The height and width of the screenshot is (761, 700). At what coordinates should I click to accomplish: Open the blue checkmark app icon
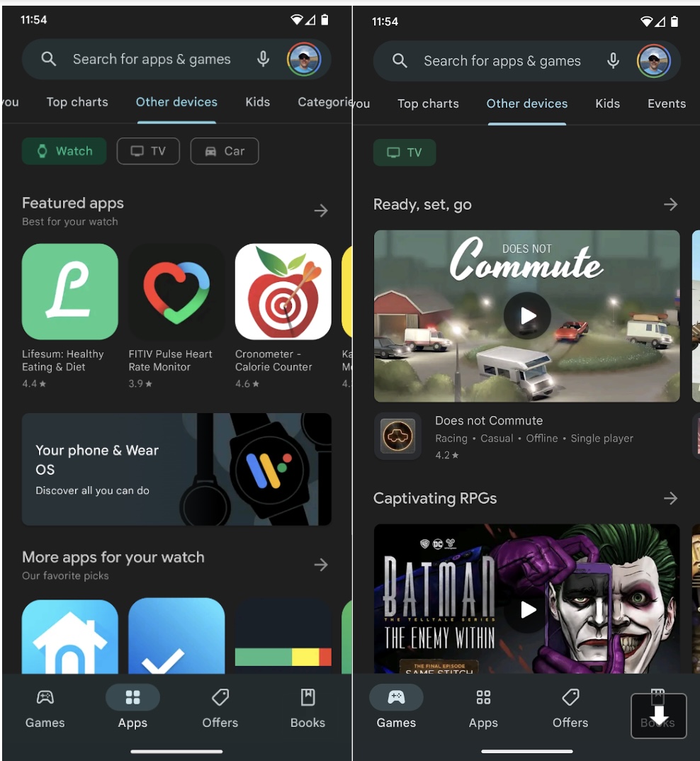pyautogui.click(x=176, y=636)
